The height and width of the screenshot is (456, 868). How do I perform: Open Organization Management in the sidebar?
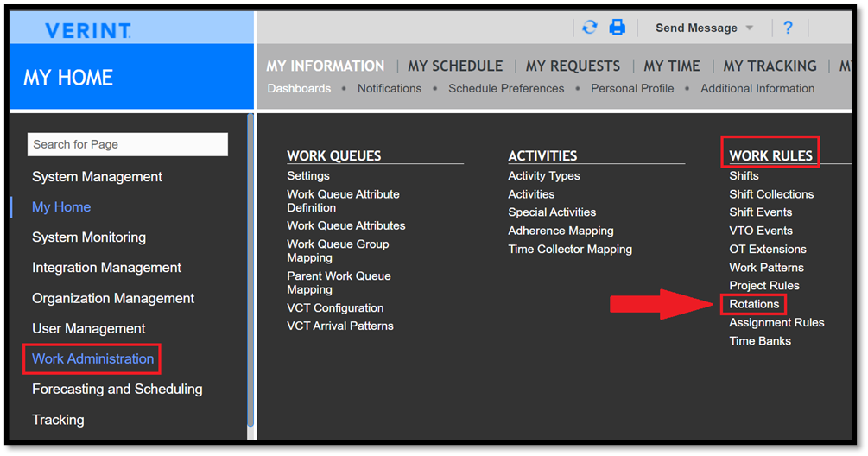113,298
